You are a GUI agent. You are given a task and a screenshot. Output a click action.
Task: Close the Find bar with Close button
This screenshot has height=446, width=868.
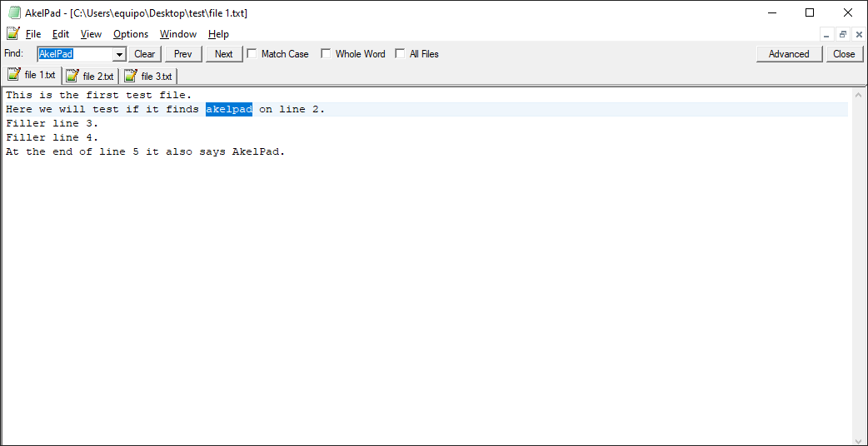[844, 54]
